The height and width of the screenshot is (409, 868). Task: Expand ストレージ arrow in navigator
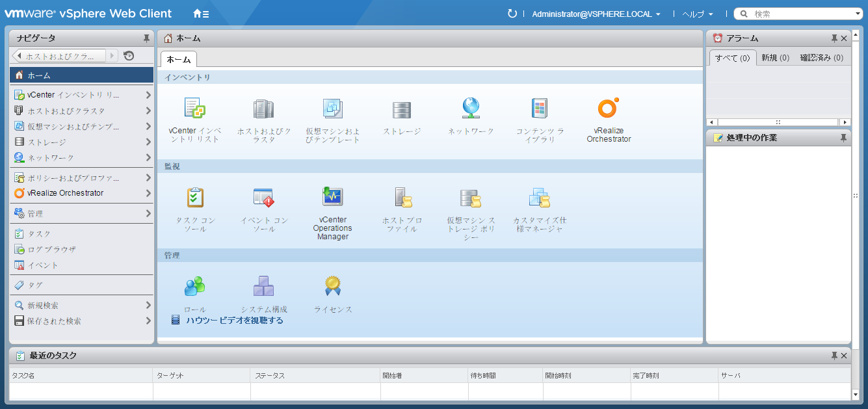148,142
